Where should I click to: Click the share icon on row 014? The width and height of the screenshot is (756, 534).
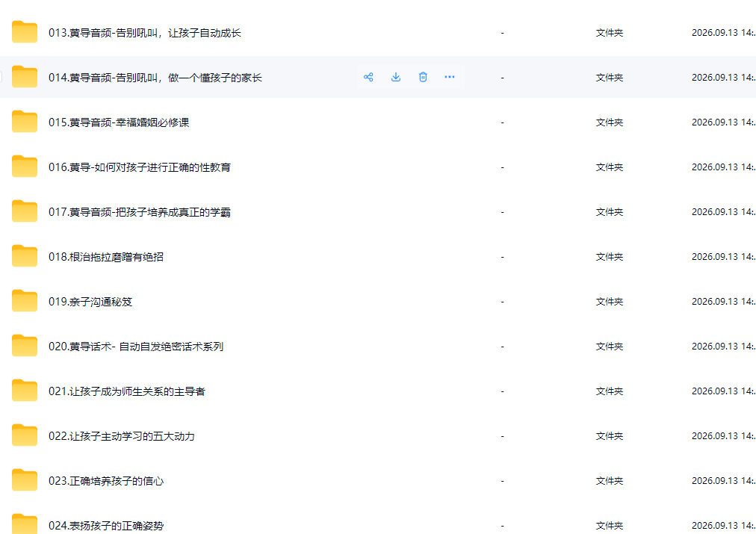[368, 77]
